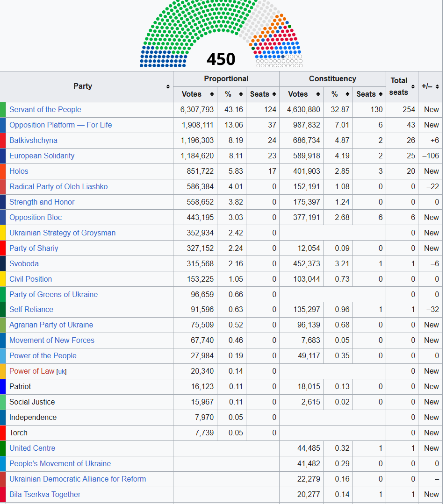Open Opposition Platform — For Life link
Image resolution: width=446 pixels, height=504 pixels.
pyautogui.click(x=60, y=125)
